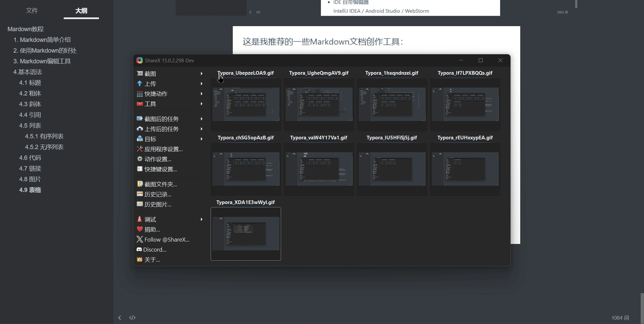Select the Typora_vaW4Y17Va1.gif thumbnail
This screenshot has width=644, height=324.
coord(319,169)
